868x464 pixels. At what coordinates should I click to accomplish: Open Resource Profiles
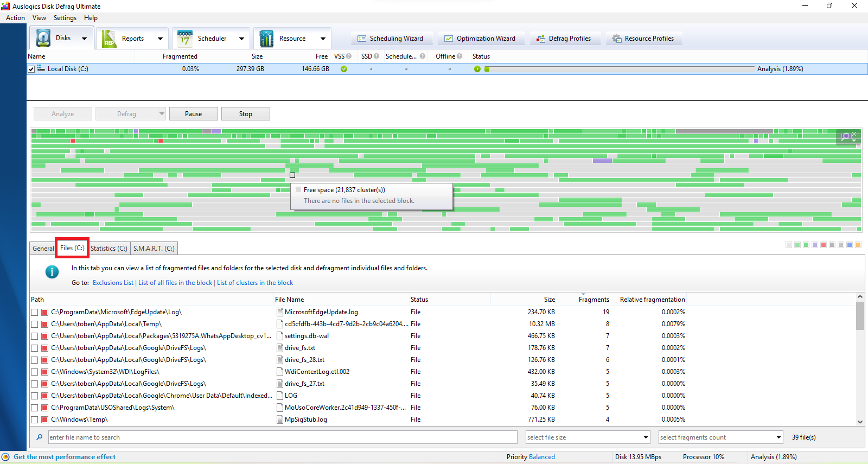643,39
